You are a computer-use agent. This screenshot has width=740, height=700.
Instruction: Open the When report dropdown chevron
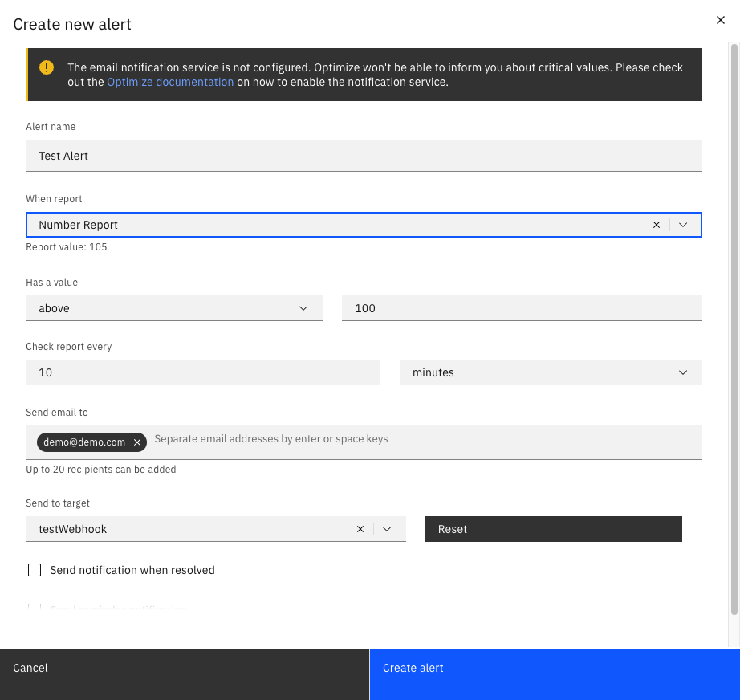tap(683, 225)
